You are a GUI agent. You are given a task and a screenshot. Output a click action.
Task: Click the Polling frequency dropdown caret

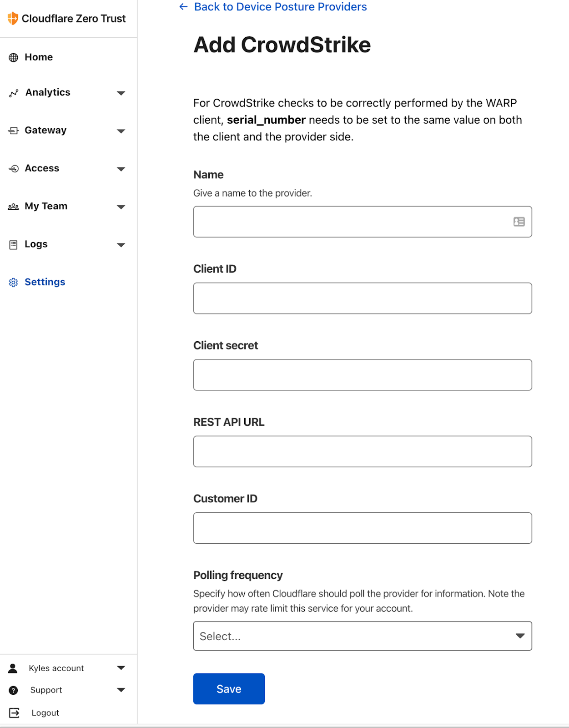click(x=520, y=636)
